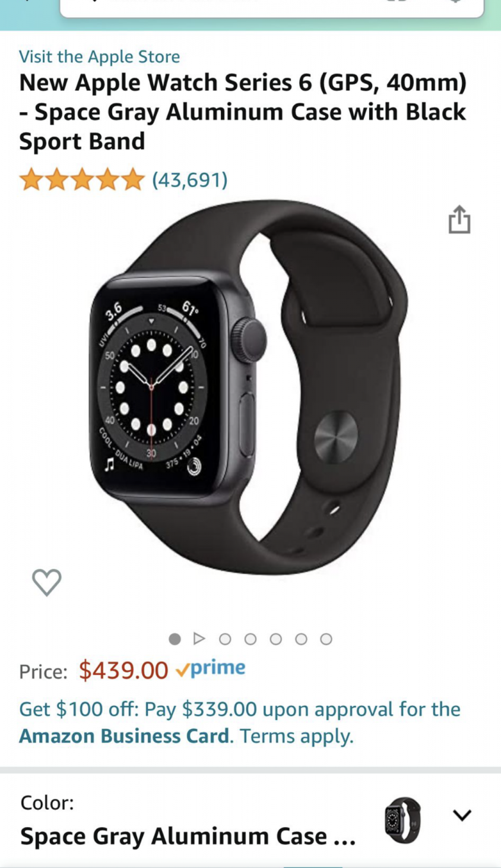Click the search bar at top
Viewport: 501px width, 868px height.
(x=272, y=7)
